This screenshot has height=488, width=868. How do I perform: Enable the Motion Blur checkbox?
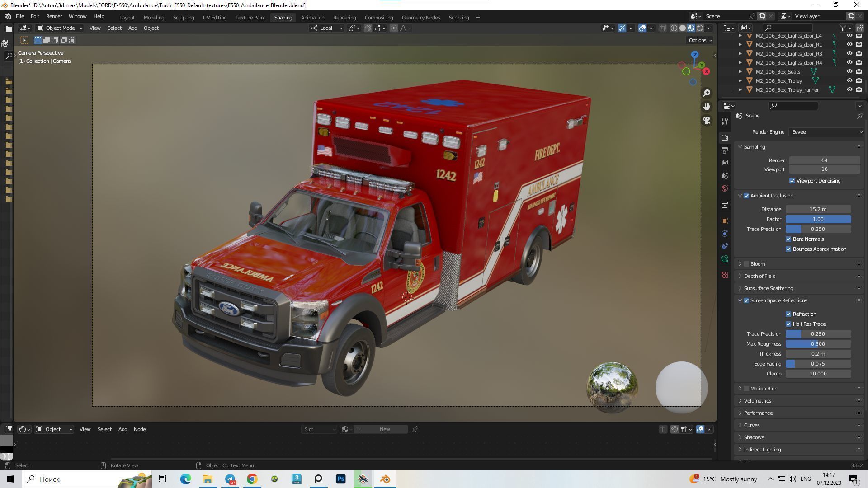(x=746, y=389)
